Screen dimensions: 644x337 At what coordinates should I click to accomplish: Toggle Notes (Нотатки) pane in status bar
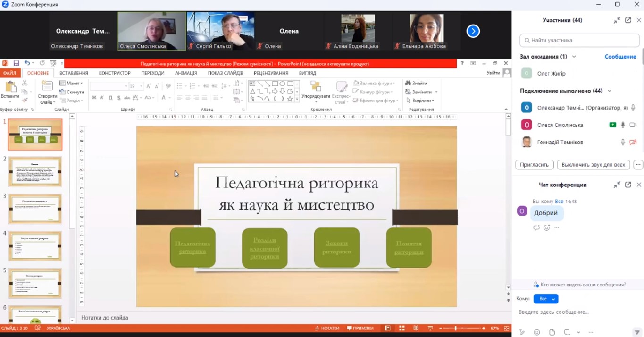click(327, 328)
